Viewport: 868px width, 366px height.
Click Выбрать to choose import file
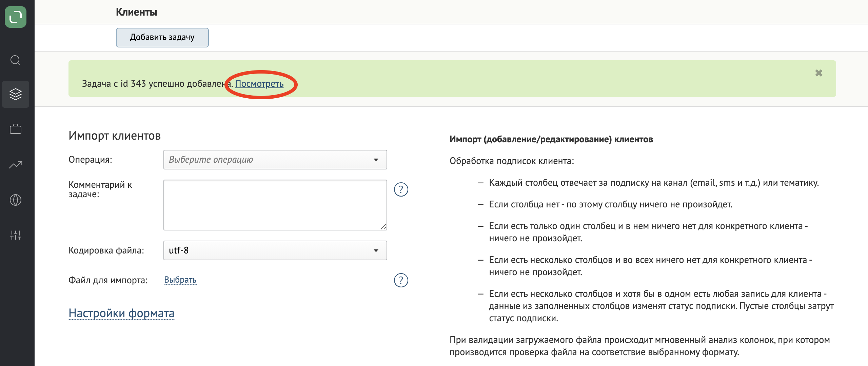pos(180,280)
